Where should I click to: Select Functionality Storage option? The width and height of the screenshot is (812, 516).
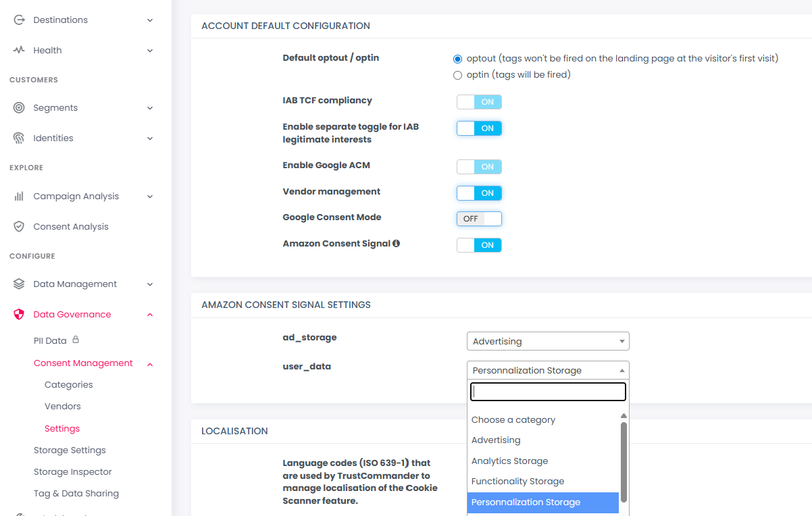pos(517,482)
